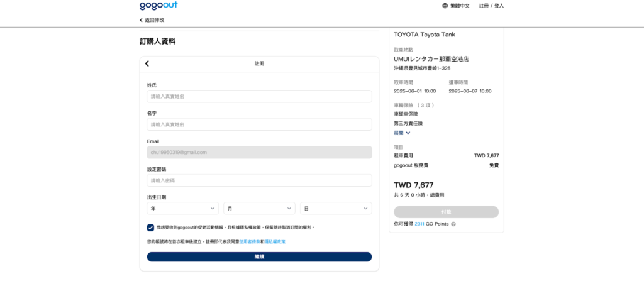Expand insurance list via 展開

point(402,133)
